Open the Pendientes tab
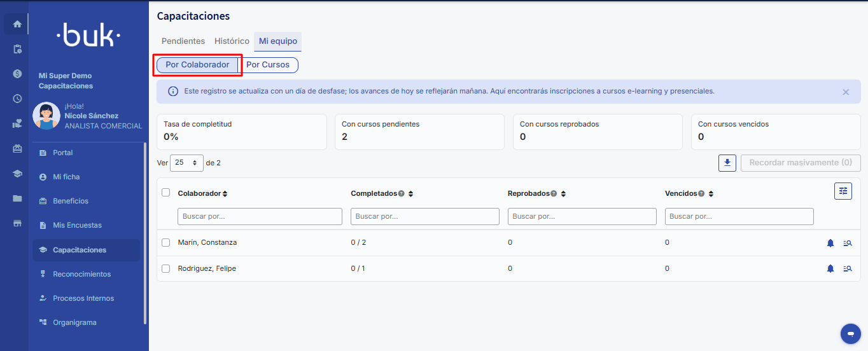 click(183, 41)
